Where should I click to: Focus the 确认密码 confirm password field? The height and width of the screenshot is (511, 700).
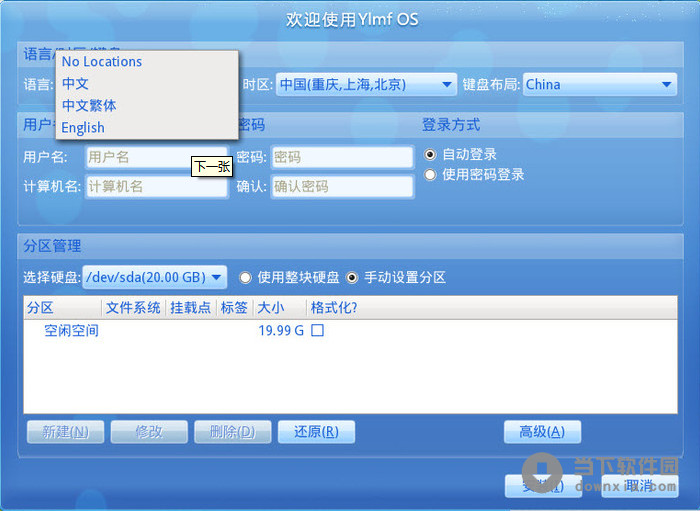pos(341,187)
